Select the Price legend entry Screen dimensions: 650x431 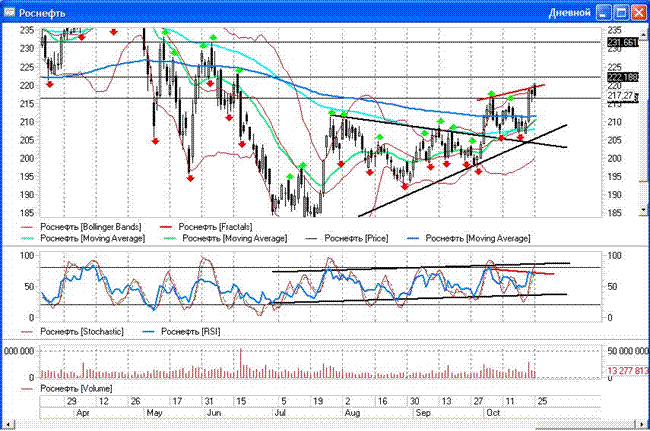click(347, 238)
